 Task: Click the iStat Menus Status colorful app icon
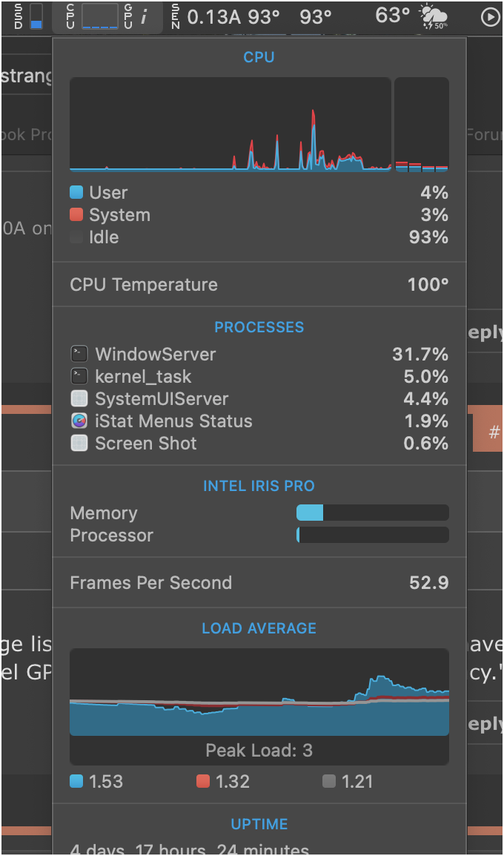coord(79,421)
